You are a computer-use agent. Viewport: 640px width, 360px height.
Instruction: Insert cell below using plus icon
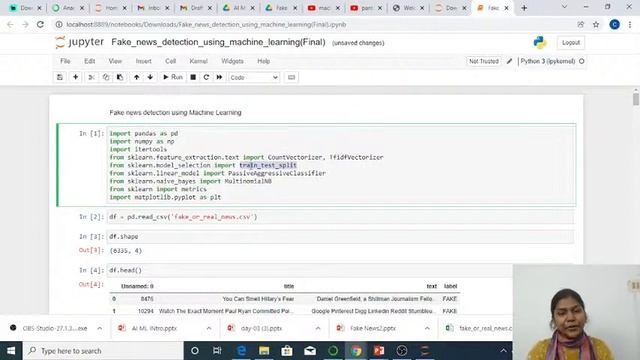pyautogui.click(x=76, y=77)
